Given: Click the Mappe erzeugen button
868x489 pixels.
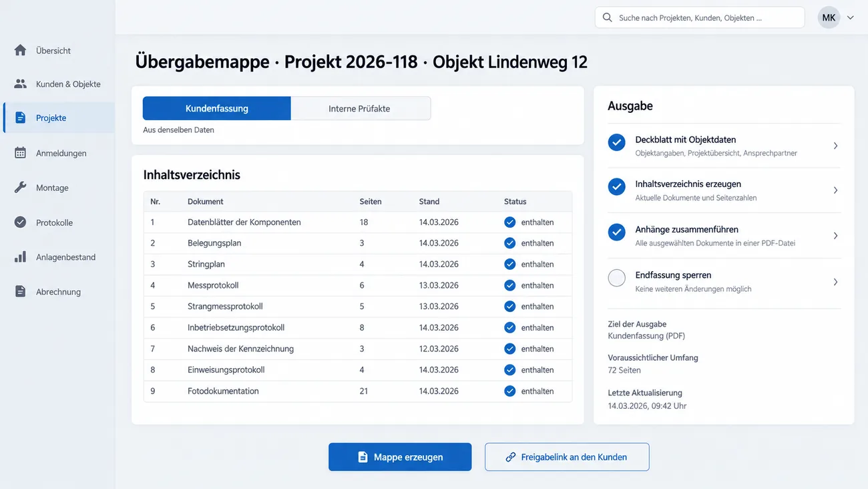Looking at the screenshot, I should click(x=400, y=457).
